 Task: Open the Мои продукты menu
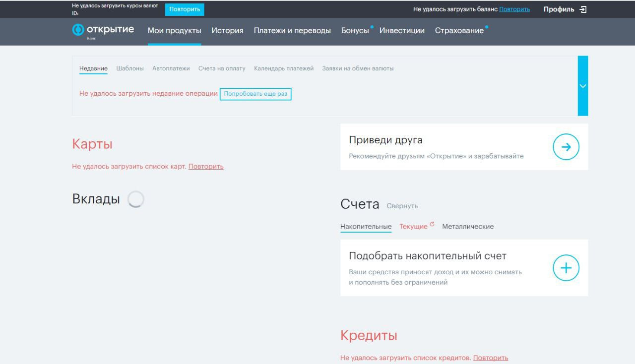point(175,31)
